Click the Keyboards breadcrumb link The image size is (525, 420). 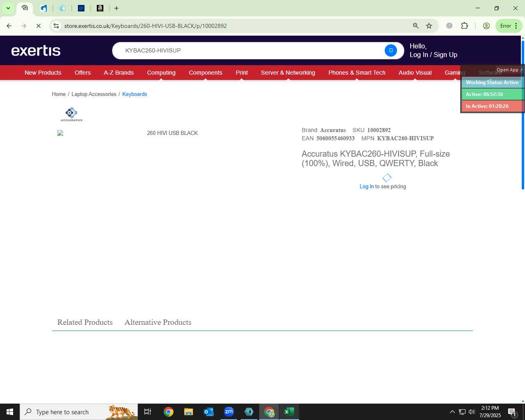point(135,94)
